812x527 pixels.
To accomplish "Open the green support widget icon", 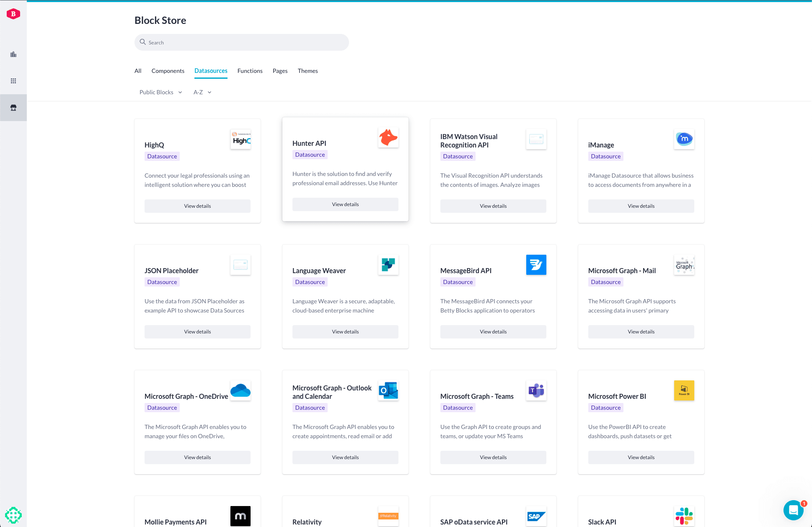I will coord(13,515).
